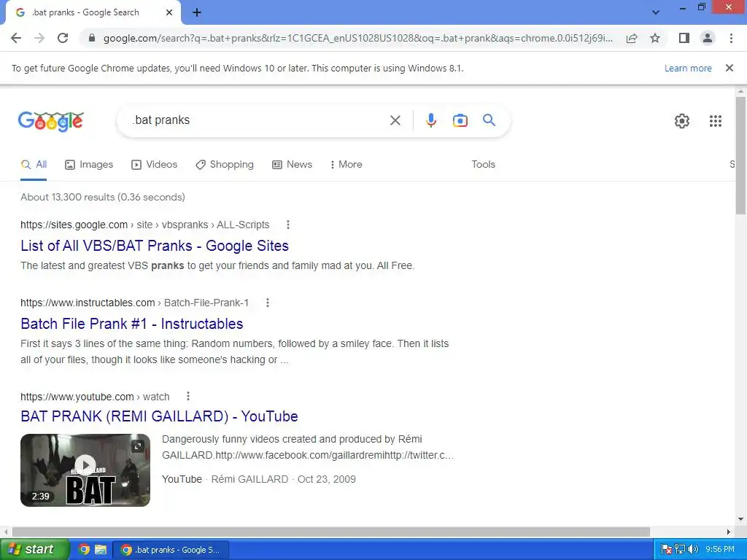The width and height of the screenshot is (747, 560).
Task: Select the All results tab
Action: coord(34,165)
